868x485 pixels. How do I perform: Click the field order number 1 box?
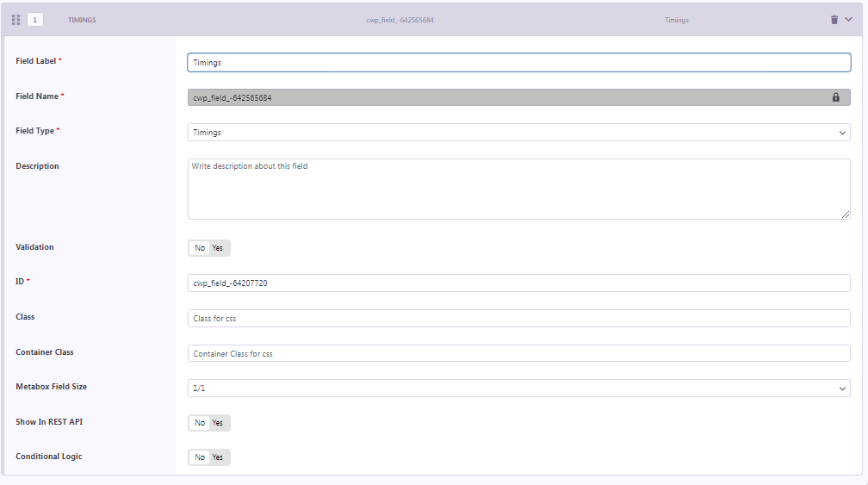[34, 20]
